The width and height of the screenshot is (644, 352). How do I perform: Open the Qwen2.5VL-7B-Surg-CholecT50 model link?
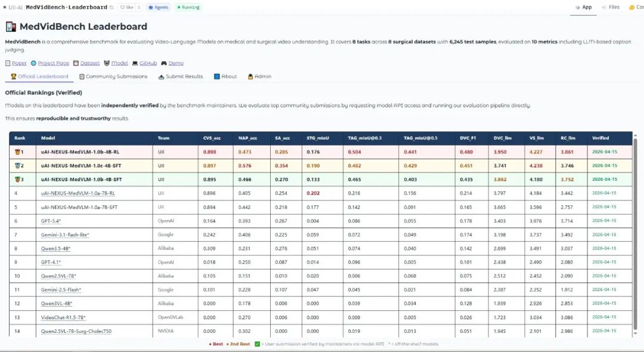[x=76, y=331]
